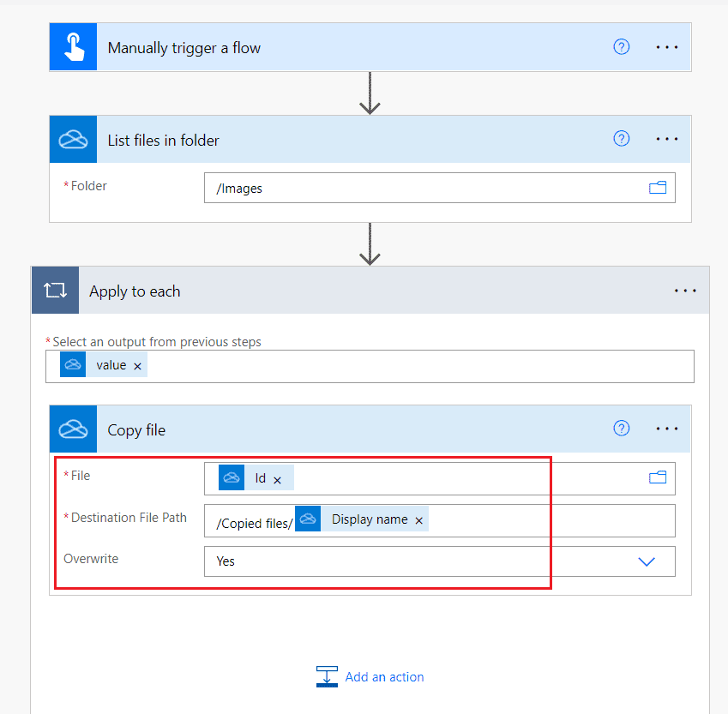Open folder picker in Folder field

658,188
